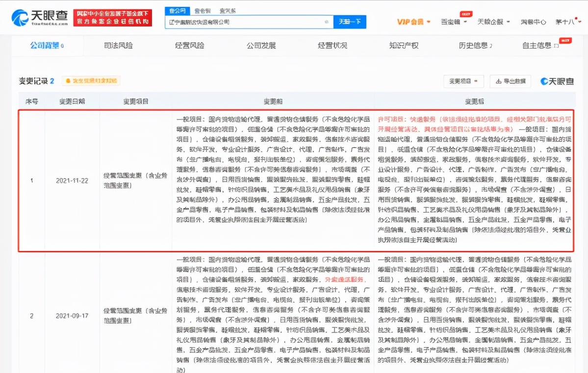Click the 天眼一下 search button
The height and width of the screenshot is (373, 588).
(350, 22)
